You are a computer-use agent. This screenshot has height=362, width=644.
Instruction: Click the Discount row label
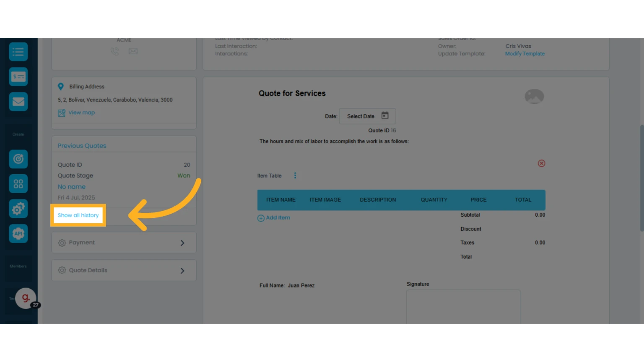[x=471, y=229]
